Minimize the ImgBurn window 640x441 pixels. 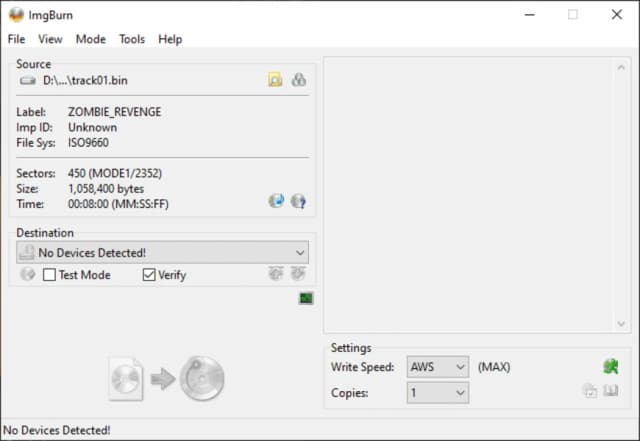(530, 15)
